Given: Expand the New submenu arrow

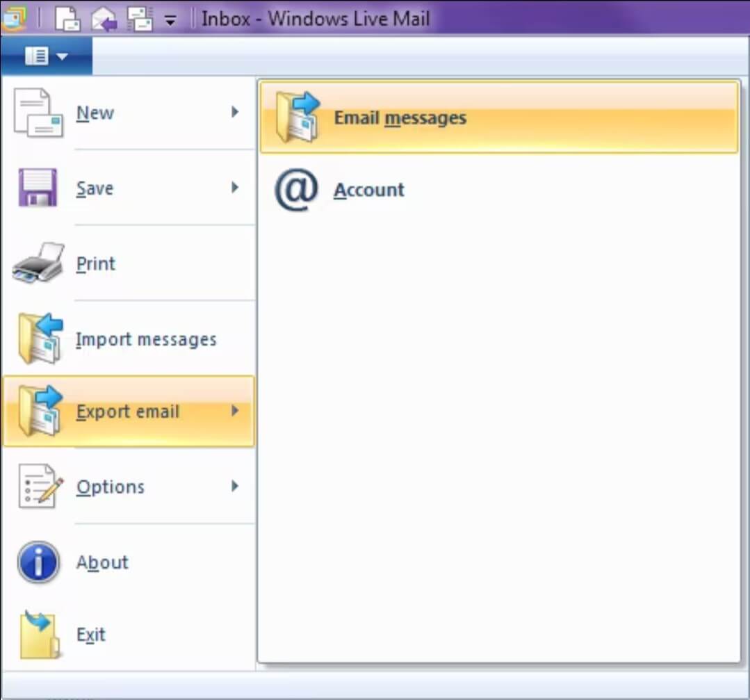Looking at the screenshot, I should (x=235, y=112).
